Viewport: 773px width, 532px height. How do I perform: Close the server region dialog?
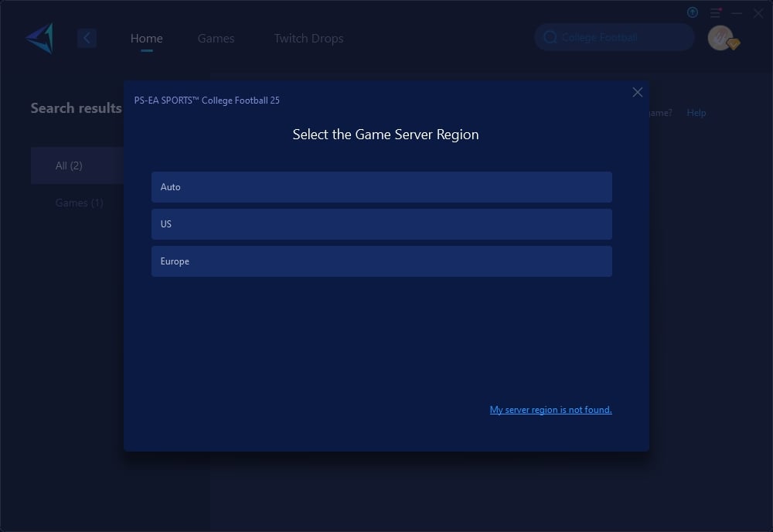[638, 92]
